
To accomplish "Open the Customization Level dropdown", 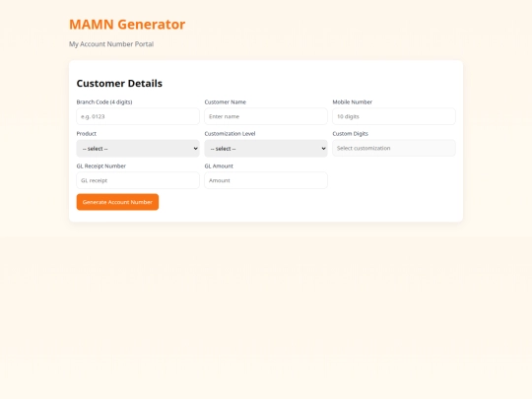I will [266, 149].
